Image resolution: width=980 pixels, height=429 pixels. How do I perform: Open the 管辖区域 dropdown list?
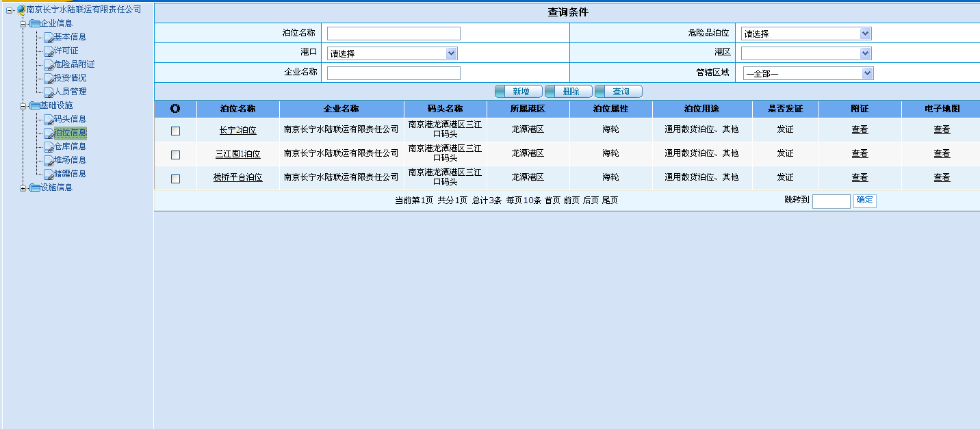point(808,73)
